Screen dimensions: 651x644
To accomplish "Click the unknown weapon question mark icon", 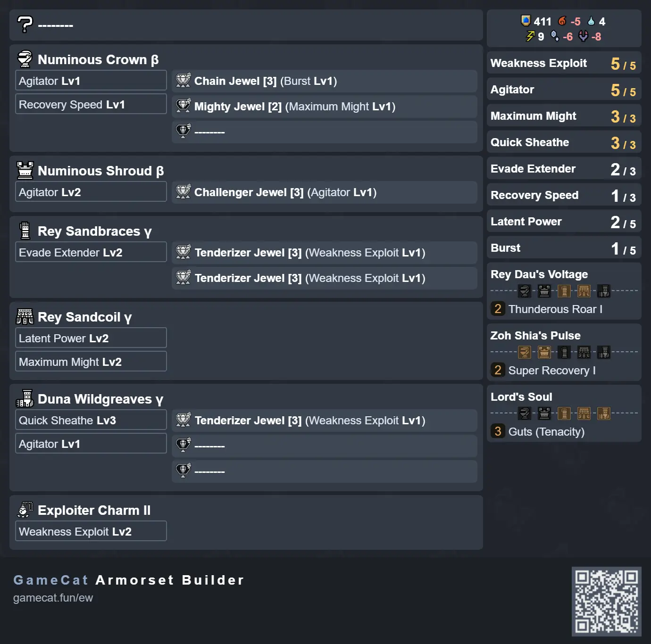I will tap(25, 24).
